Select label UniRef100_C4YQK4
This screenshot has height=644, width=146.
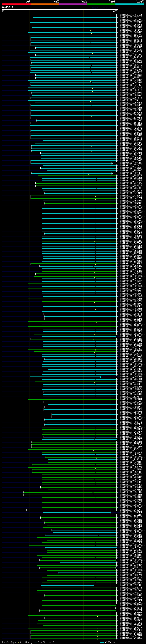(x=131, y=600)
